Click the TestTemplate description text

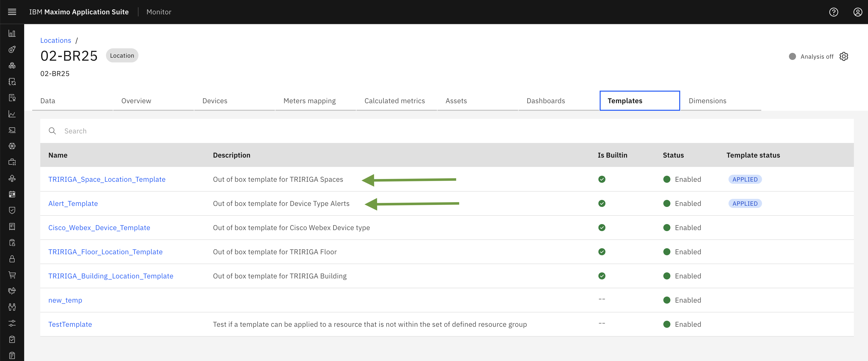coord(370,324)
